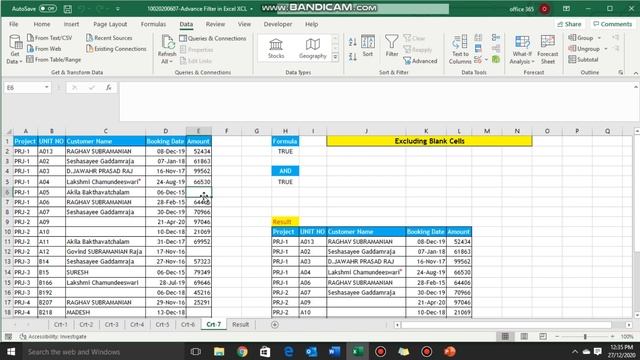The height and width of the screenshot is (360, 640).
Task: Select sheet tab Crt-1
Action: tap(60, 324)
